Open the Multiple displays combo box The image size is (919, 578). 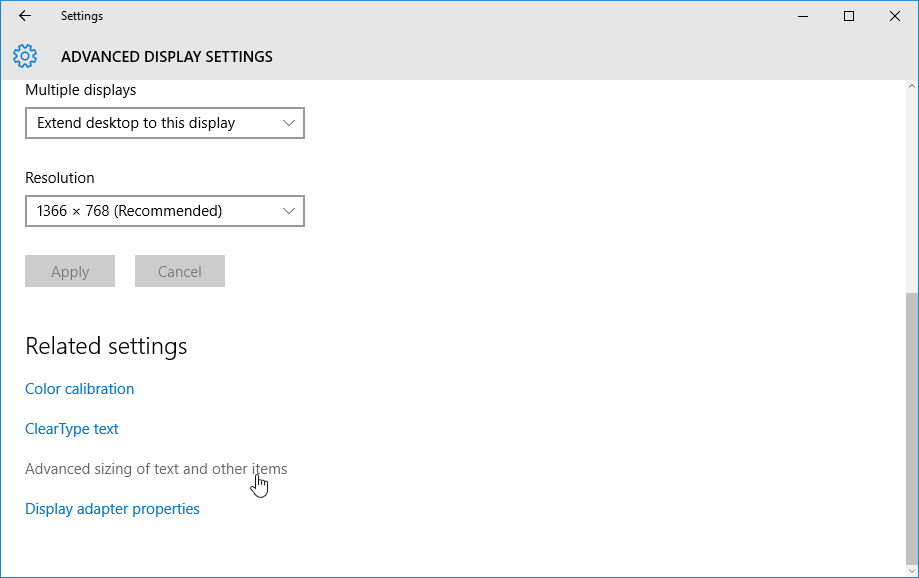click(x=165, y=123)
